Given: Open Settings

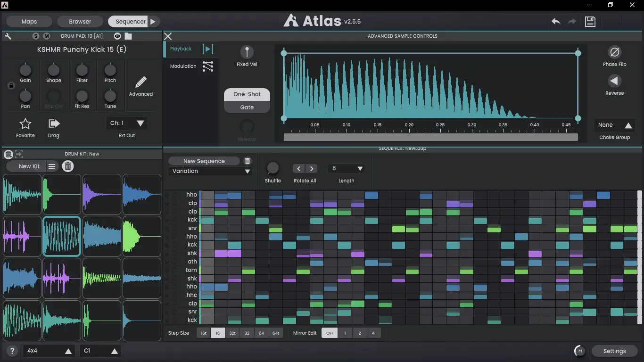Looking at the screenshot, I should (x=614, y=351).
